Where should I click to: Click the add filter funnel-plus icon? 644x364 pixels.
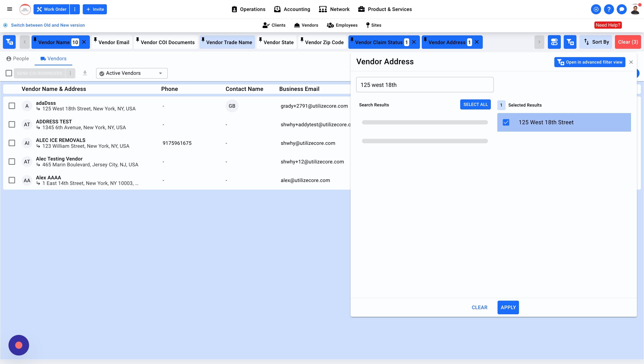click(x=570, y=42)
